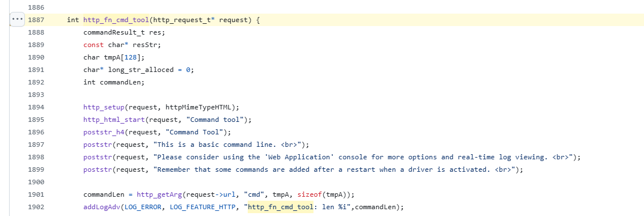This screenshot has height=216, width=644.
Task: Click line number 1898
Action: tap(36, 157)
